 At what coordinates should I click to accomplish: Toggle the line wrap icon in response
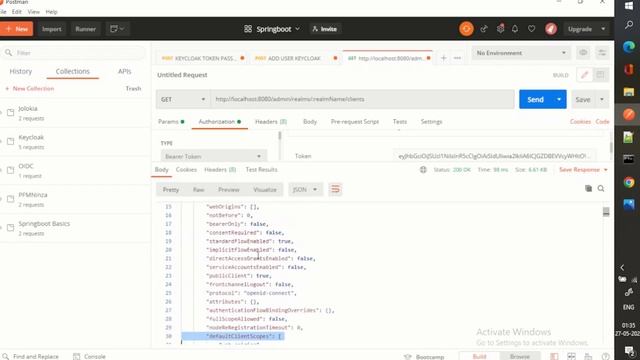[335, 189]
